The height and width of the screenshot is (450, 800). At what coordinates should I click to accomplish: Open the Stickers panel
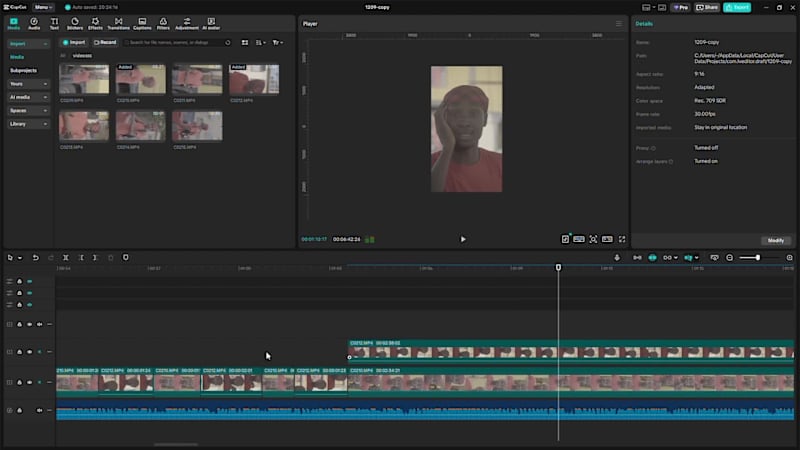point(75,23)
